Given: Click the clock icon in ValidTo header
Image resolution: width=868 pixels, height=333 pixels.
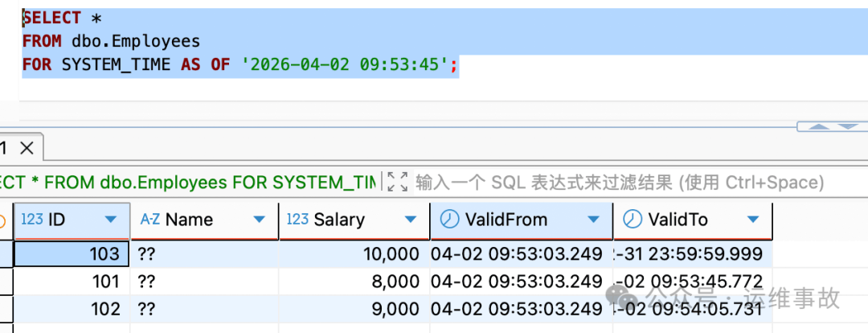Looking at the screenshot, I should pos(633,220).
